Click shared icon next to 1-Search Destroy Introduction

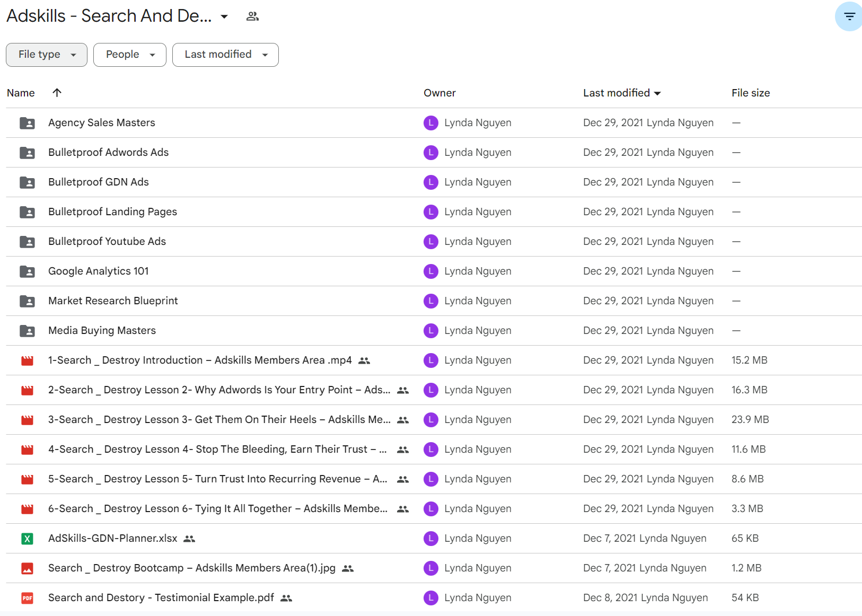[364, 360]
